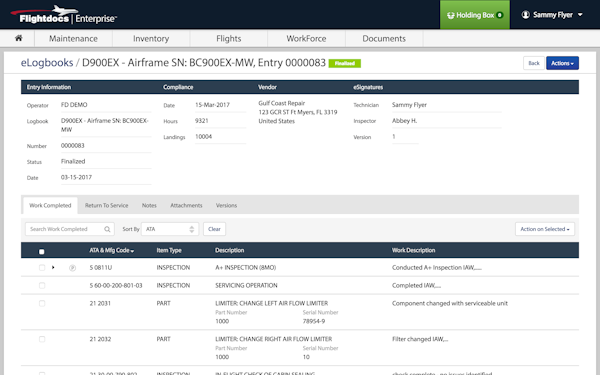Open the Flights menu
Image resolution: width=600 pixels, height=375 pixels.
(229, 39)
